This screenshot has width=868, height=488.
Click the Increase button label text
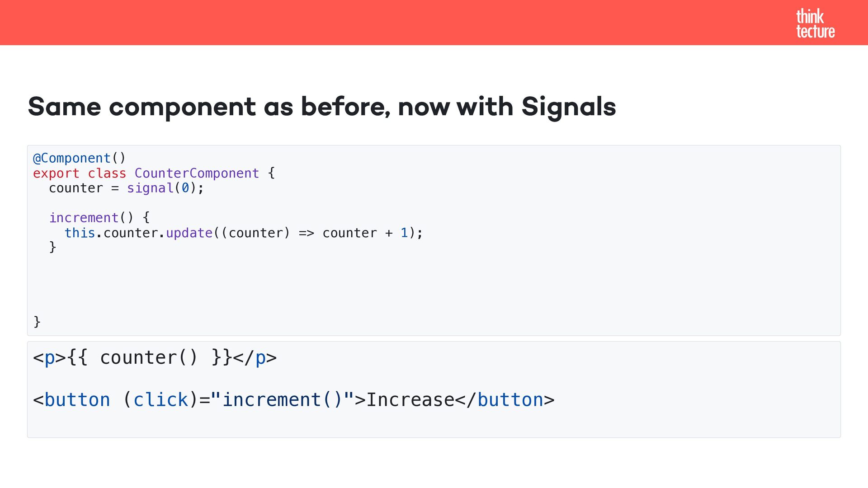(x=410, y=400)
